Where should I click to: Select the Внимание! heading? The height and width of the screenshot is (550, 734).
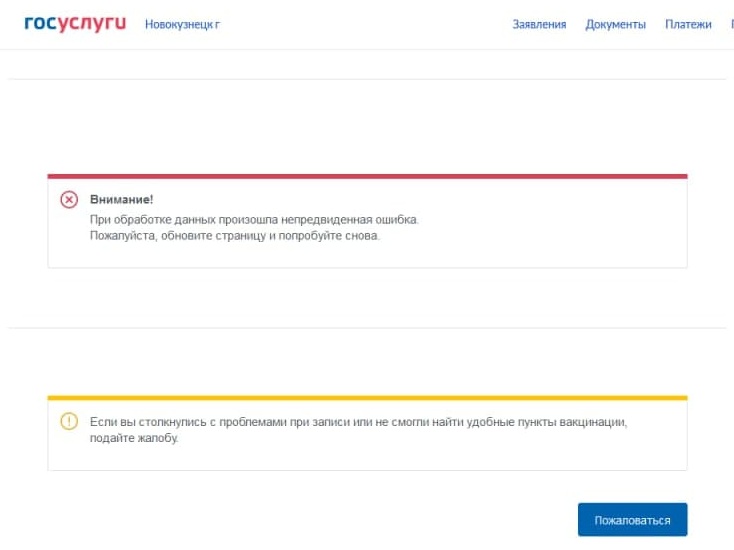click(x=121, y=199)
